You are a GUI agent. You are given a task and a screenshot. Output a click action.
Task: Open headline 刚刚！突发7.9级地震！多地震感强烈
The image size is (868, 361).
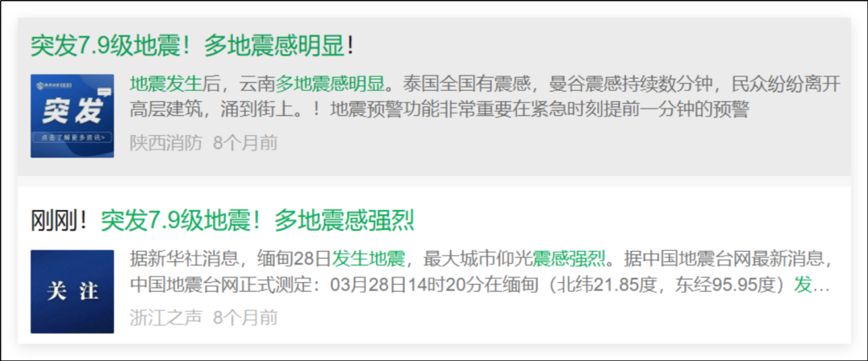pos(223,221)
